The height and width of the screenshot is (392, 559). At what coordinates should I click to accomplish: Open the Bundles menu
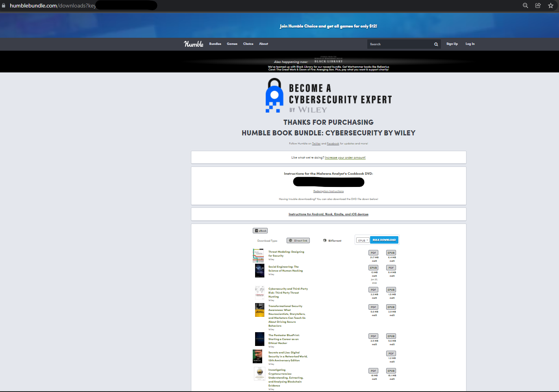215,44
